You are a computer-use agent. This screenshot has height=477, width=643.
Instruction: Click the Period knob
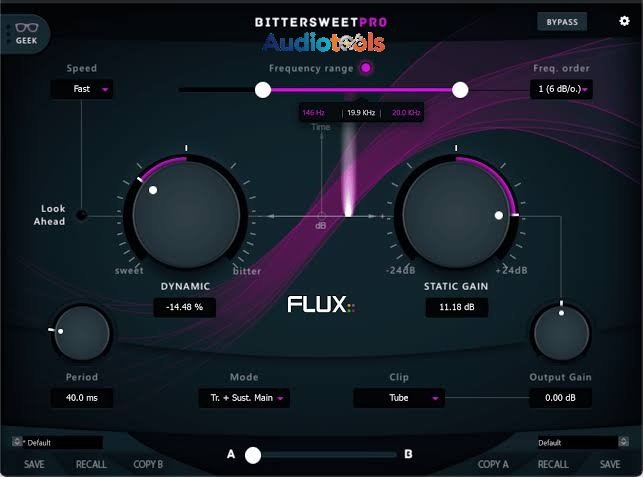coord(82,333)
